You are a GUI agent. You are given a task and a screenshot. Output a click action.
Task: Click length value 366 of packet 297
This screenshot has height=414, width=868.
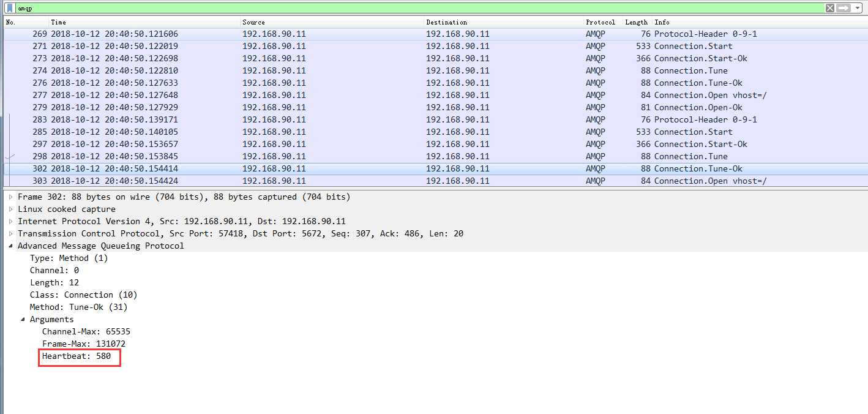pyautogui.click(x=643, y=144)
